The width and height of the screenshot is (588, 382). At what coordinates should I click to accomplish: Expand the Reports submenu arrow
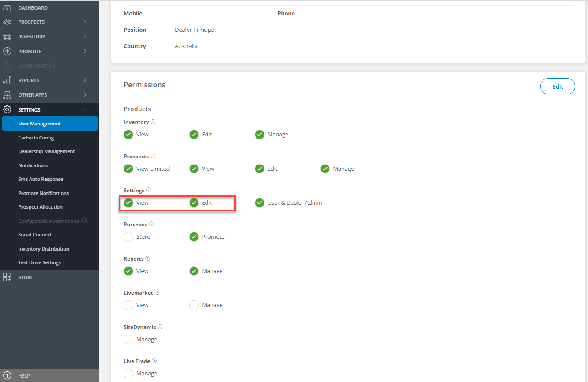pyautogui.click(x=85, y=80)
